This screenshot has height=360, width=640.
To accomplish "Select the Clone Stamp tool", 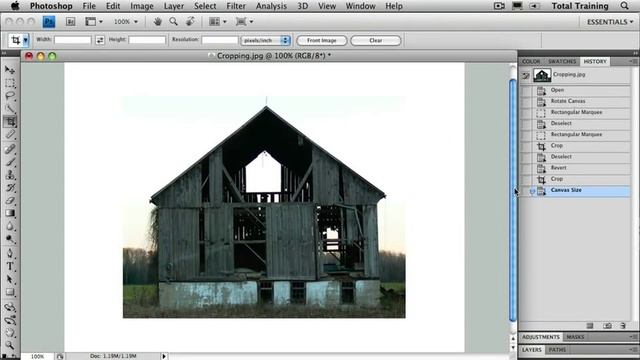I will click(x=10, y=175).
